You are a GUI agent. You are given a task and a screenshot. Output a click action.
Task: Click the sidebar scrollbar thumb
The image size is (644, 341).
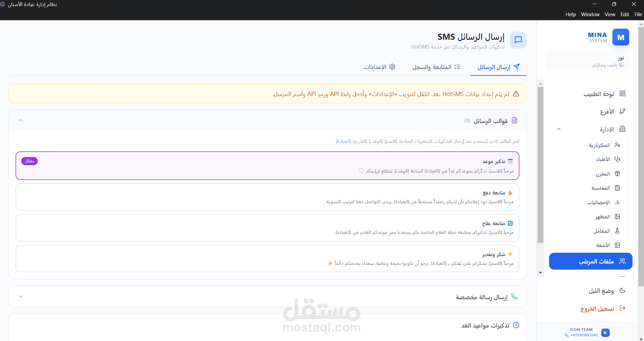[540, 165]
